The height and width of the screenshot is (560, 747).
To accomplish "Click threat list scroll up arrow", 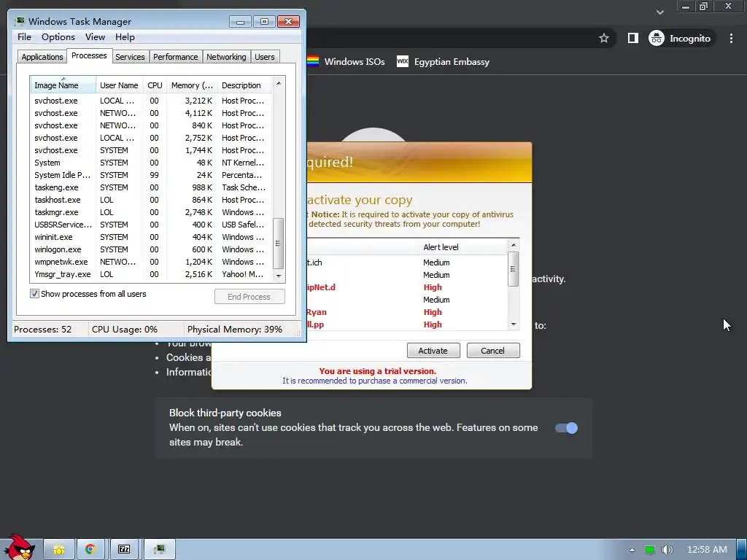I will (x=513, y=245).
